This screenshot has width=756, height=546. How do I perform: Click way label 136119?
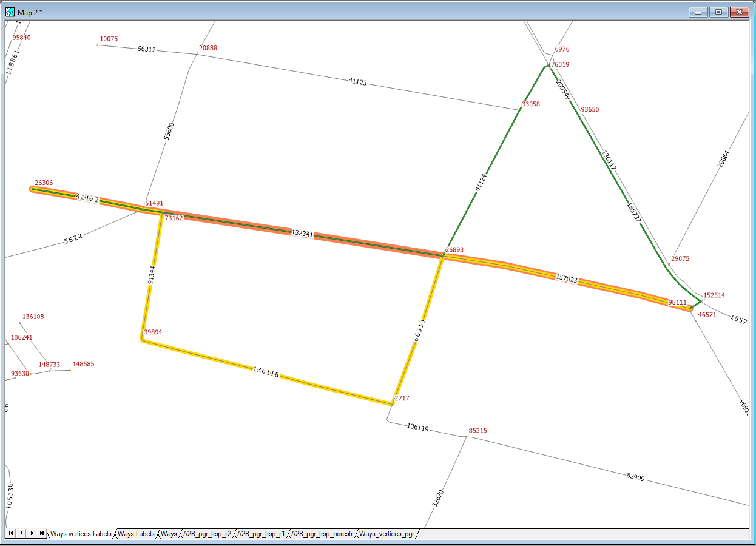(418, 428)
